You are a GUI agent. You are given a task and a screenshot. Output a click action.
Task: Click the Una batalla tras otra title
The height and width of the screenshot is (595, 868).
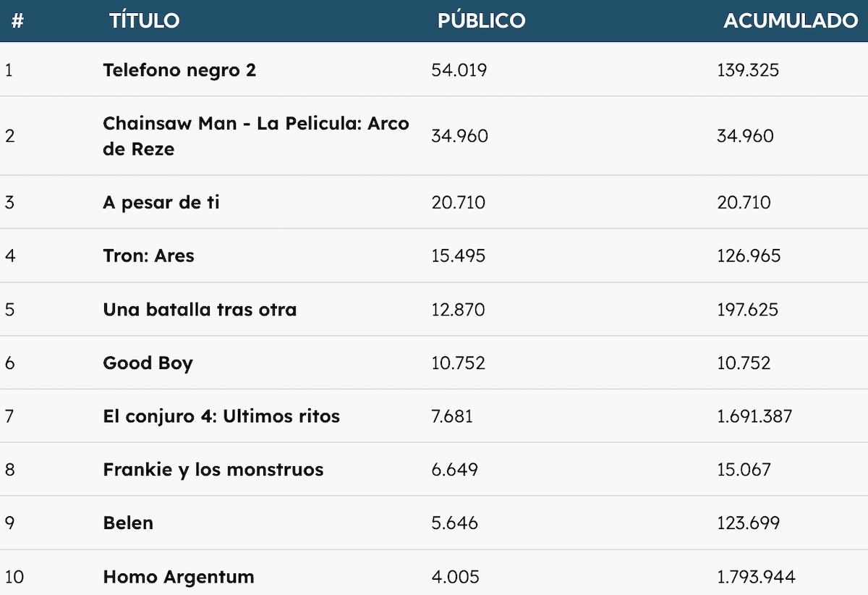point(200,309)
